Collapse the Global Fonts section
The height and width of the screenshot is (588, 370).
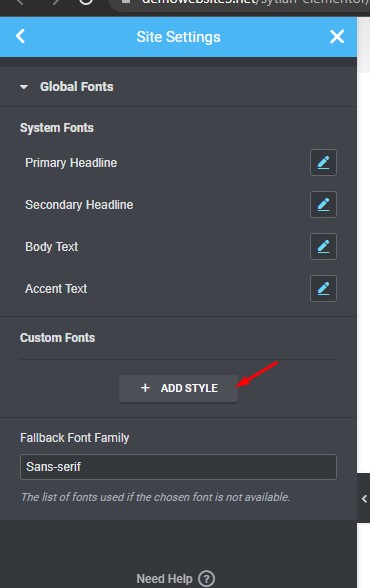click(24, 87)
